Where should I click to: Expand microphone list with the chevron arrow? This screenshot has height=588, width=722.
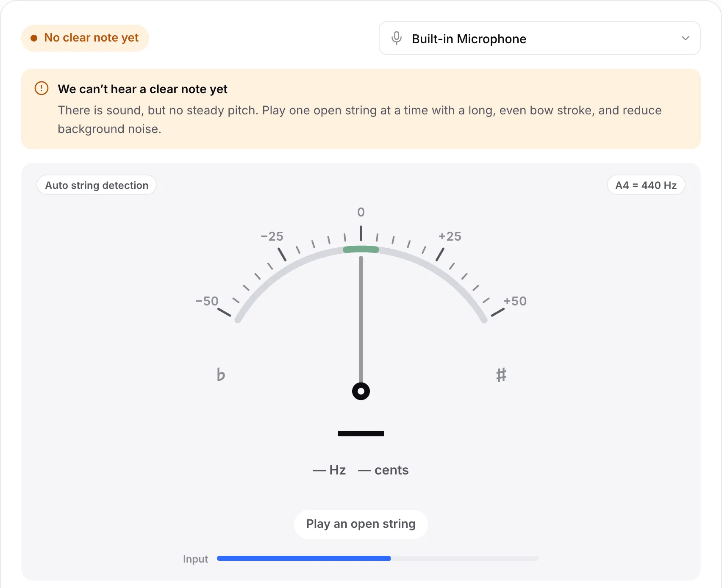[x=686, y=38]
